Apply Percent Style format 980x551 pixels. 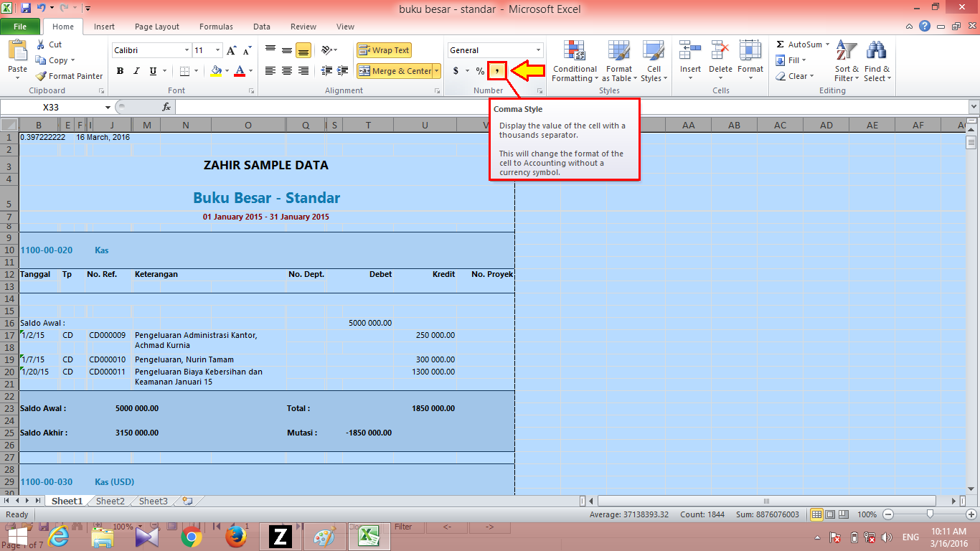pos(480,71)
